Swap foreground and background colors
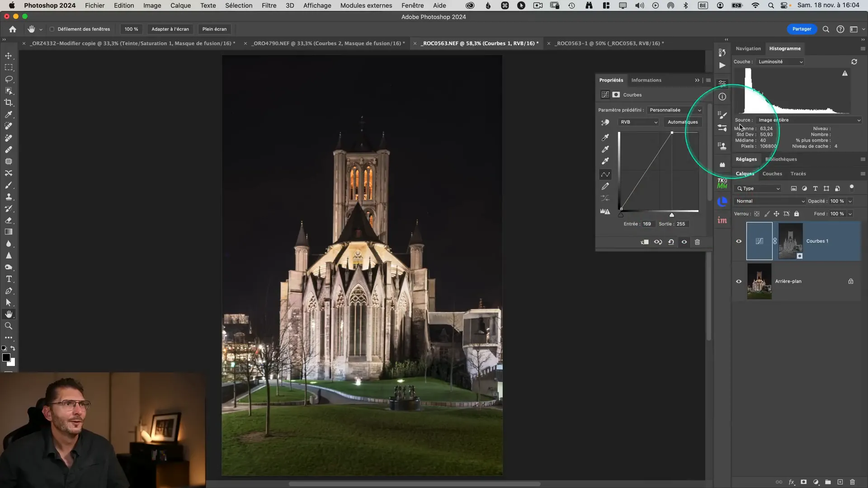 [x=13, y=348]
